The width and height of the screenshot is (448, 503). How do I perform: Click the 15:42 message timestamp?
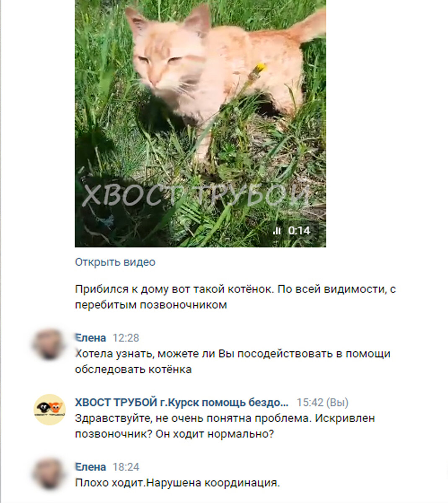pyautogui.click(x=310, y=402)
